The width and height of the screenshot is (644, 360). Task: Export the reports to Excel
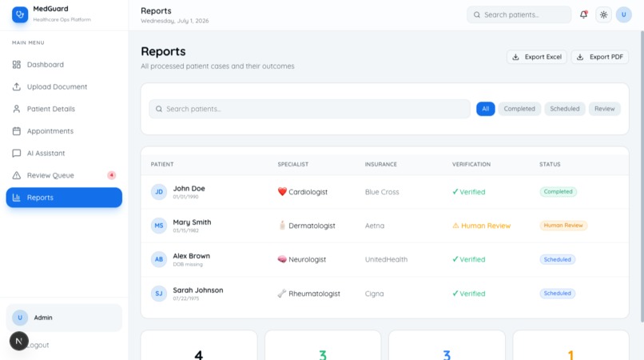(537, 57)
